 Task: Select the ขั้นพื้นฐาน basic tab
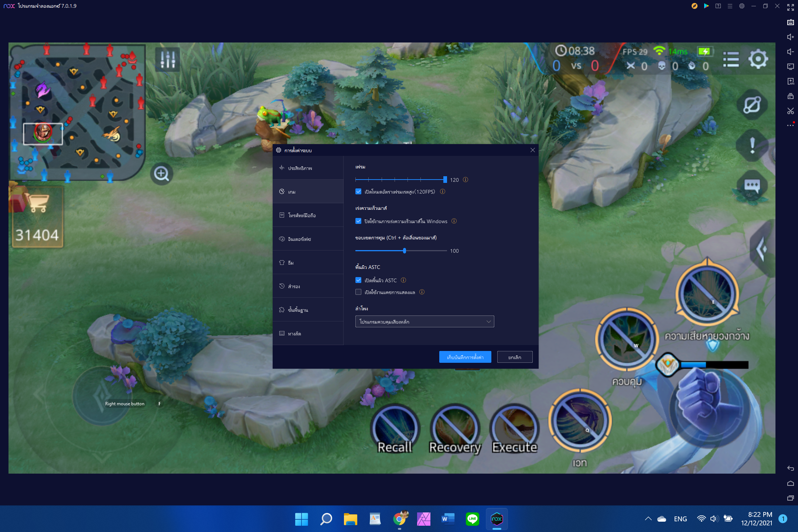coord(308,310)
